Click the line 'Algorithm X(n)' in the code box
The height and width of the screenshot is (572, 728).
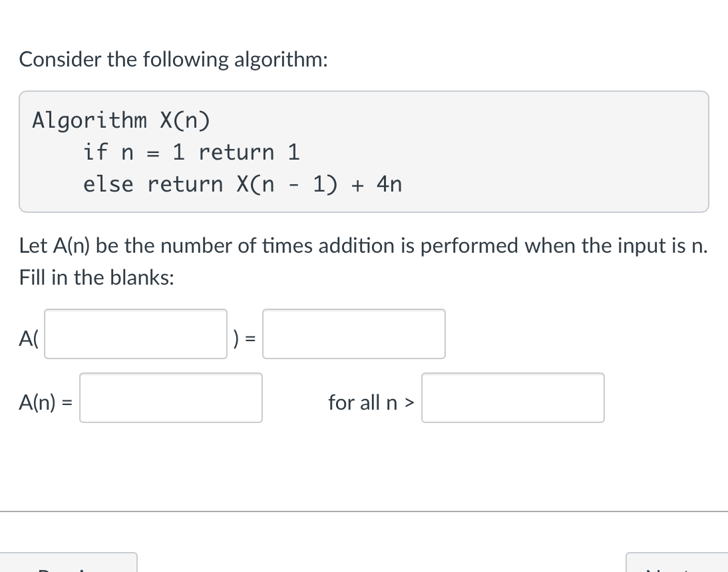point(120,120)
